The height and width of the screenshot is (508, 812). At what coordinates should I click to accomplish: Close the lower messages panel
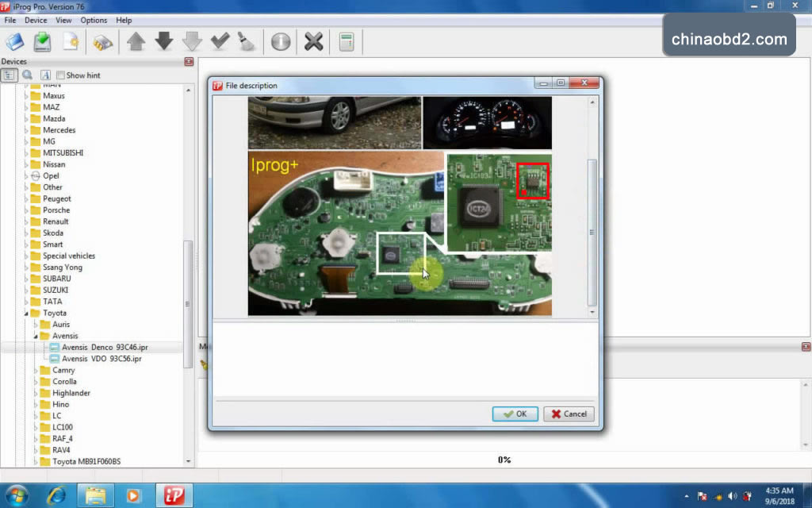pos(806,346)
